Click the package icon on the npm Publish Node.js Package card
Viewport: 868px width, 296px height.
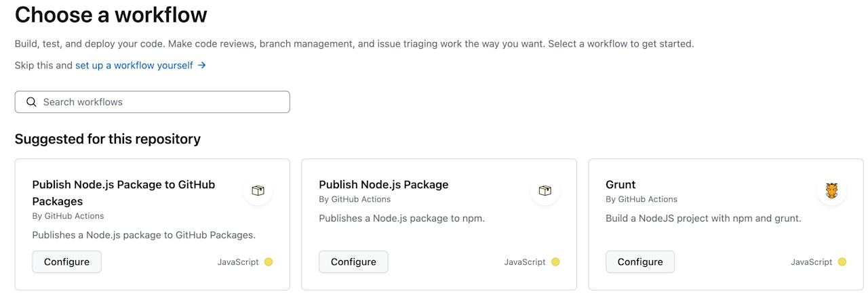pyautogui.click(x=545, y=191)
